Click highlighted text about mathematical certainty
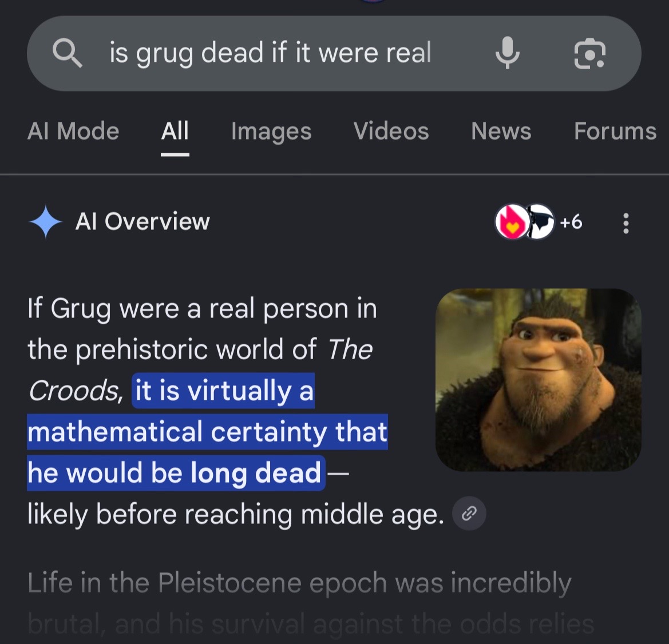This screenshot has width=669, height=644. click(x=208, y=432)
